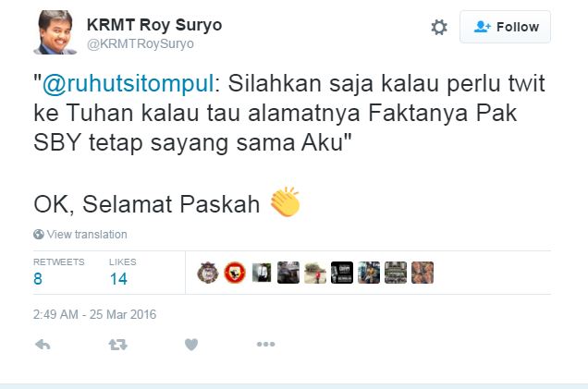This screenshot has height=389, width=588.
Task: Open the last avatar in likers row
Action: [x=423, y=273]
